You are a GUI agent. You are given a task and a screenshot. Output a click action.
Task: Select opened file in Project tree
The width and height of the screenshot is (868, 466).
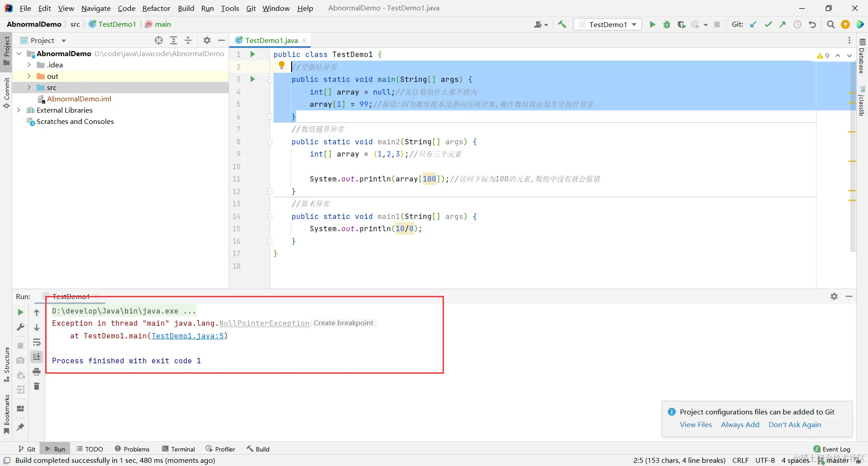pyautogui.click(x=159, y=40)
